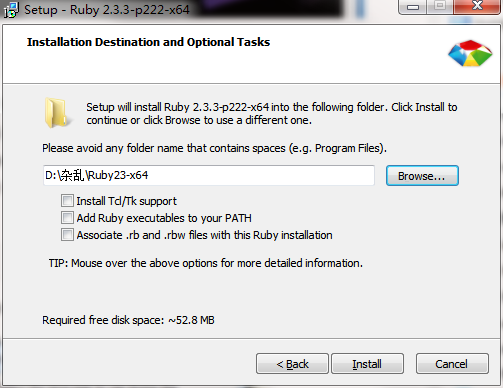Click the yellow folder icon
Image resolution: width=503 pixels, height=388 pixels.
[x=57, y=113]
